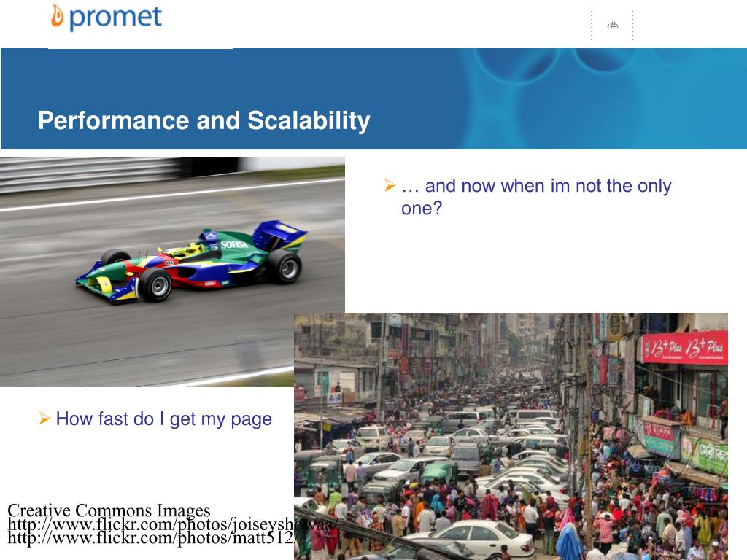This screenshot has width=747, height=560.
Task: Click the race car photo
Action: (172, 271)
